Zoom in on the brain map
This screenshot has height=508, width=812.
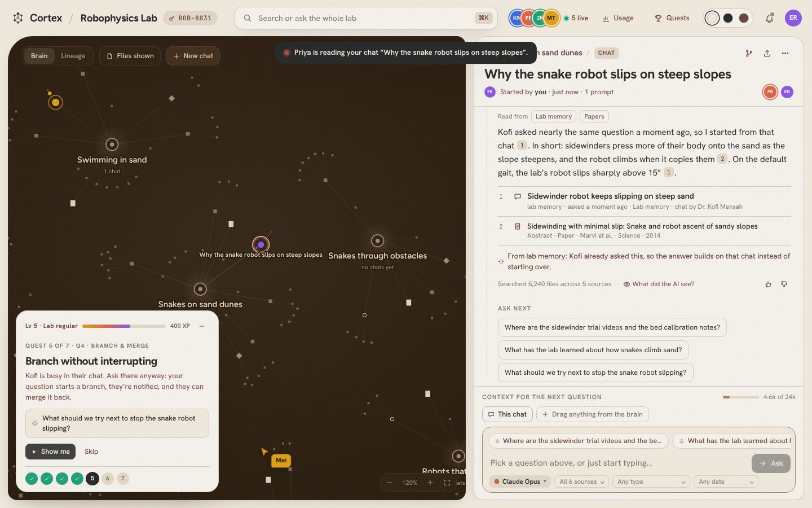pos(430,483)
